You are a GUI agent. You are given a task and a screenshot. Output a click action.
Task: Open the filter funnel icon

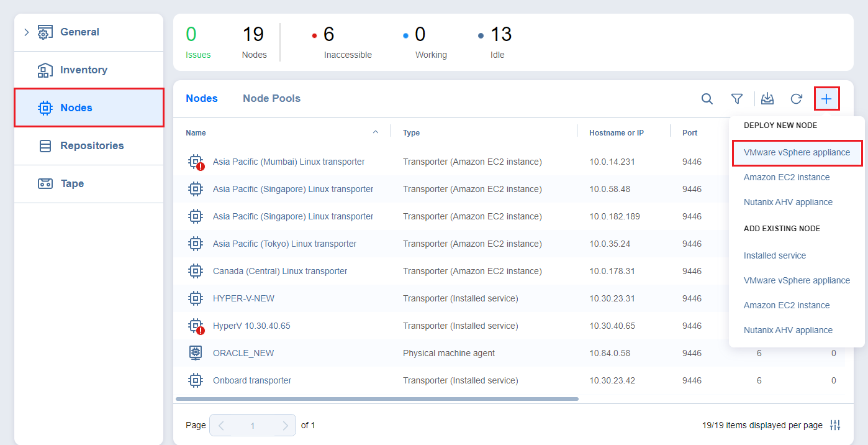click(x=736, y=99)
